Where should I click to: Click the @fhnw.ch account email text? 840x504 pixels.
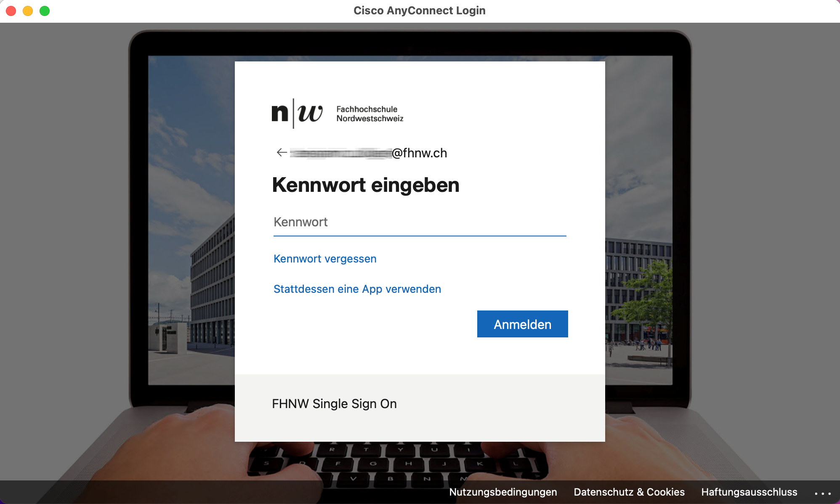pyautogui.click(x=419, y=153)
